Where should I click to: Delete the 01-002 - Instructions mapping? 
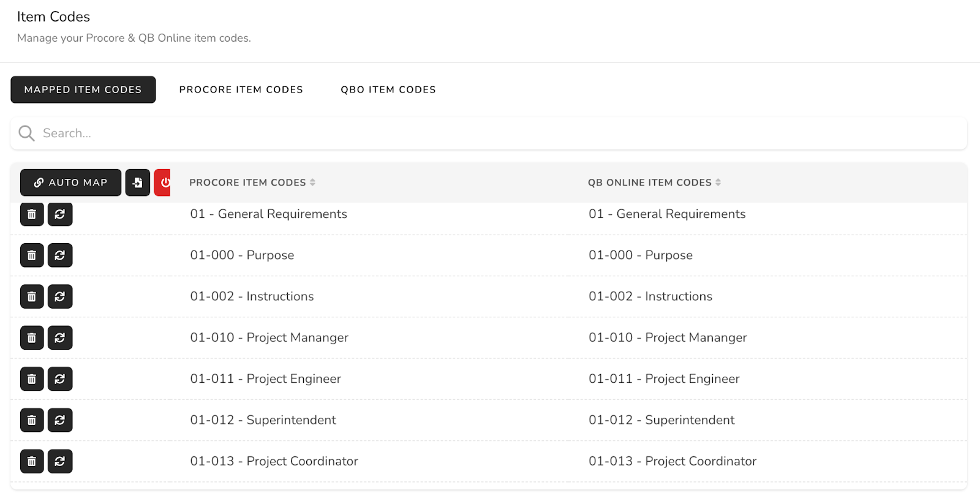coord(32,296)
